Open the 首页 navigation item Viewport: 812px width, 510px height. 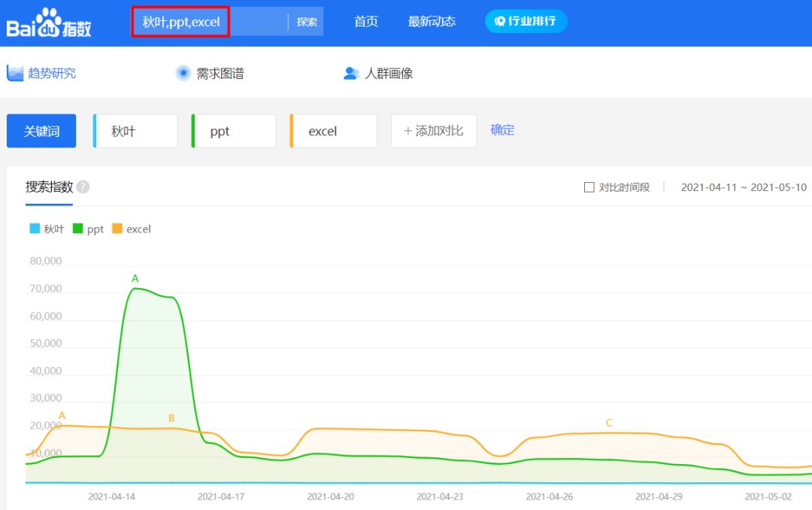366,22
